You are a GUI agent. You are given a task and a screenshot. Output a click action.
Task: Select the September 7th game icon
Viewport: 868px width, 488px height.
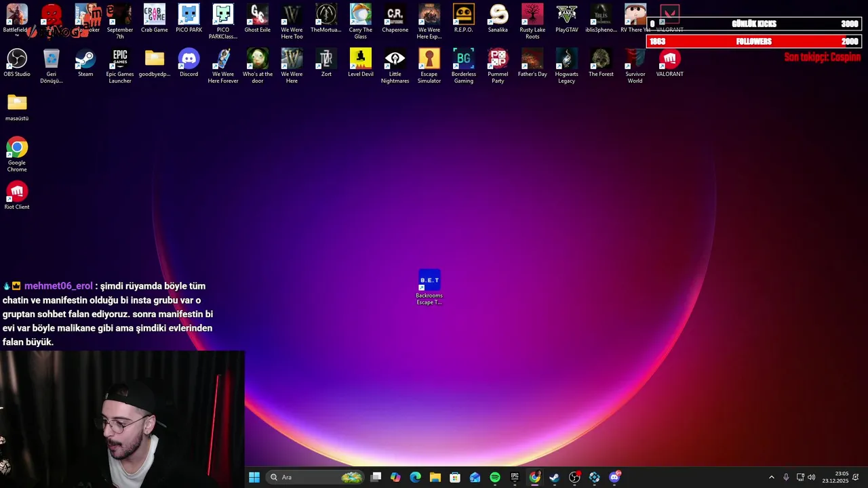coord(120,21)
